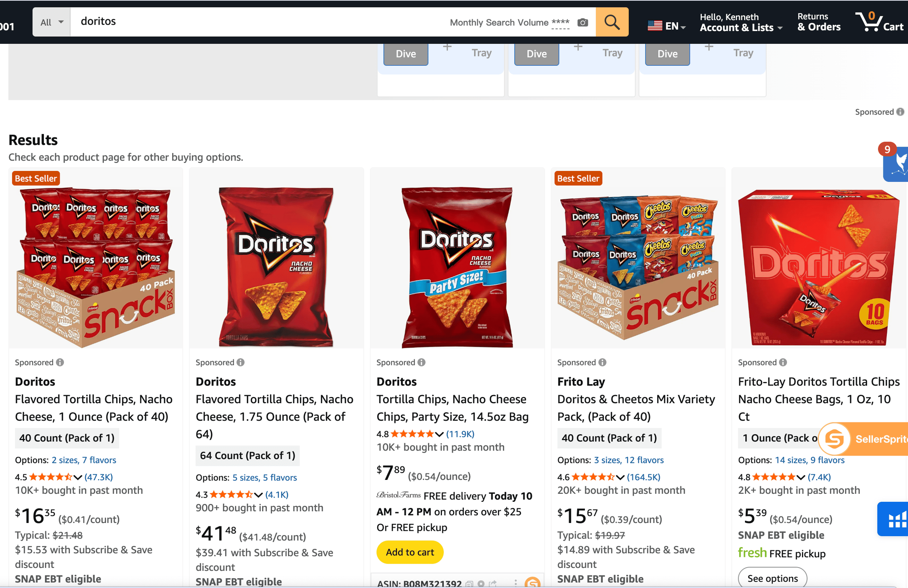Viewport: 908px width, 588px height.
Task: Click the camera icon in the search bar
Action: coord(583,22)
